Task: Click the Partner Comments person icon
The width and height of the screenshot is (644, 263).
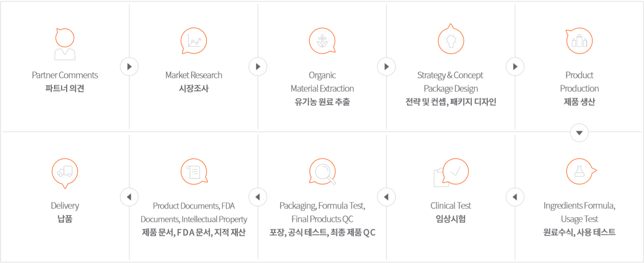Action: pos(65,44)
